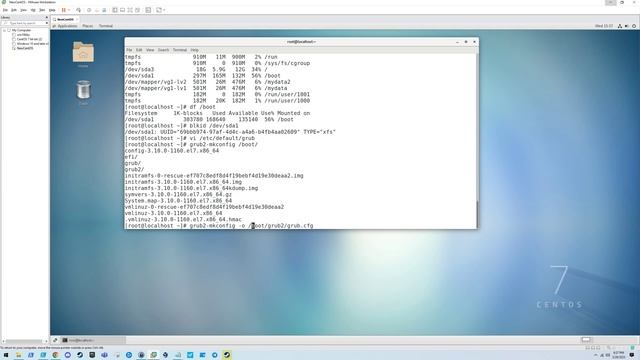Take a snapshot using the VMware clock icon
The width and height of the screenshot is (640, 360).
tap(89, 10)
